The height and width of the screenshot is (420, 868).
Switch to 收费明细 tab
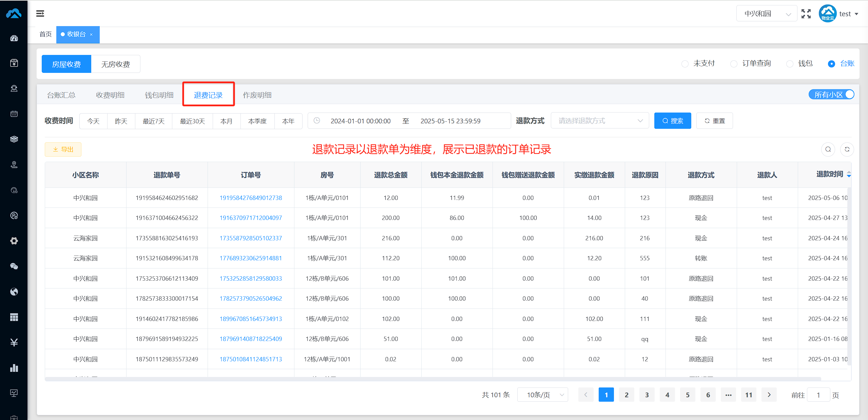click(x=110, y=95)
